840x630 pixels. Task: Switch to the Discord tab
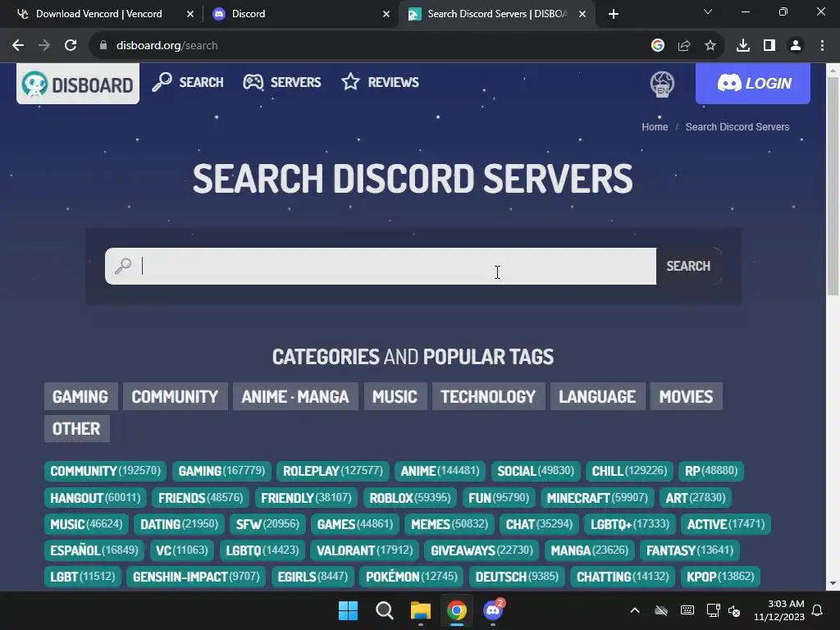click(248, 14)
